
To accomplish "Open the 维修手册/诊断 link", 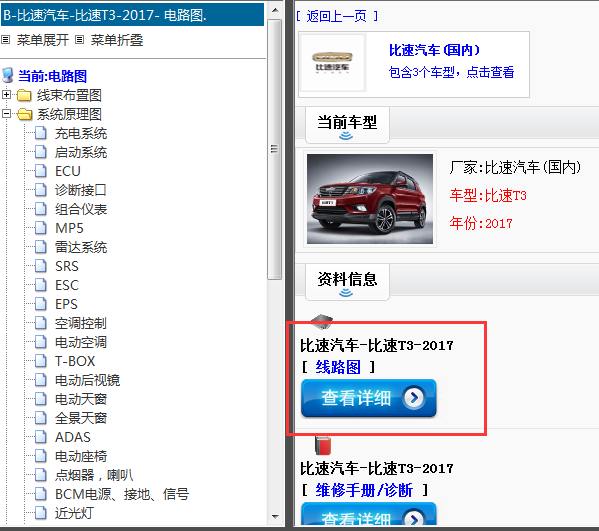I will click(364, 490).
